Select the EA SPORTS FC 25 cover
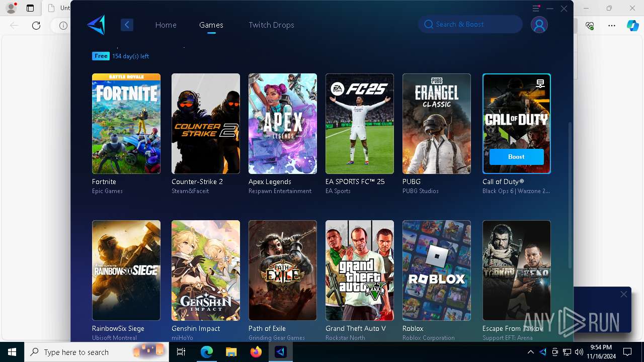 [360, 124]
